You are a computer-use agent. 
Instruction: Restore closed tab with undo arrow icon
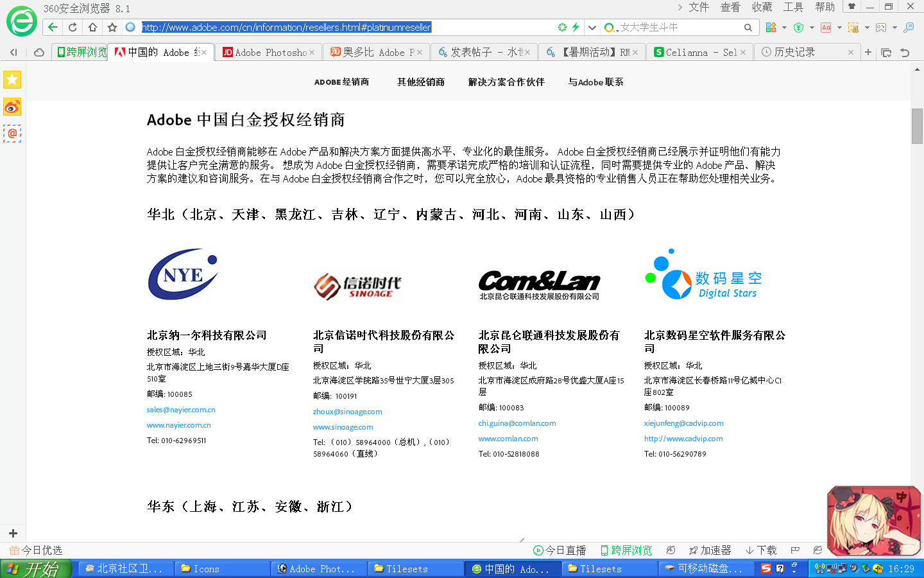pos(905,53)
